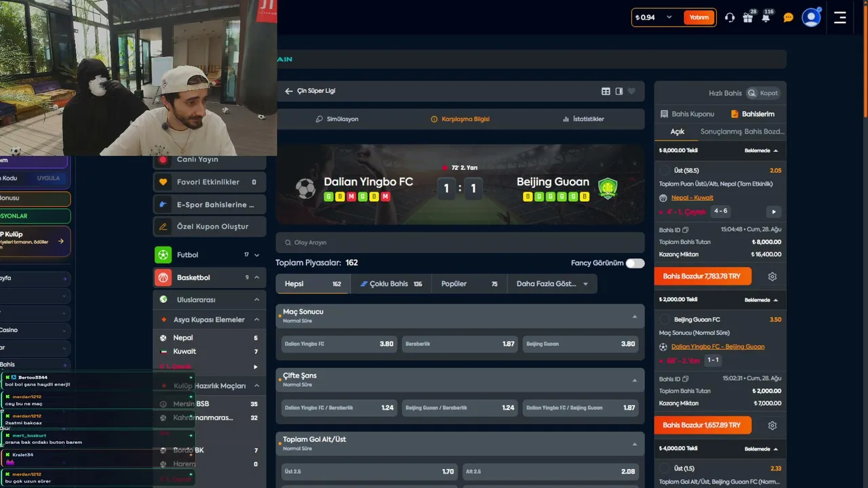Open the Sonuçlanmış bets tab
The height and width of the screenshot is (488, 868).
pyautogui.click(x=721, y=131)
